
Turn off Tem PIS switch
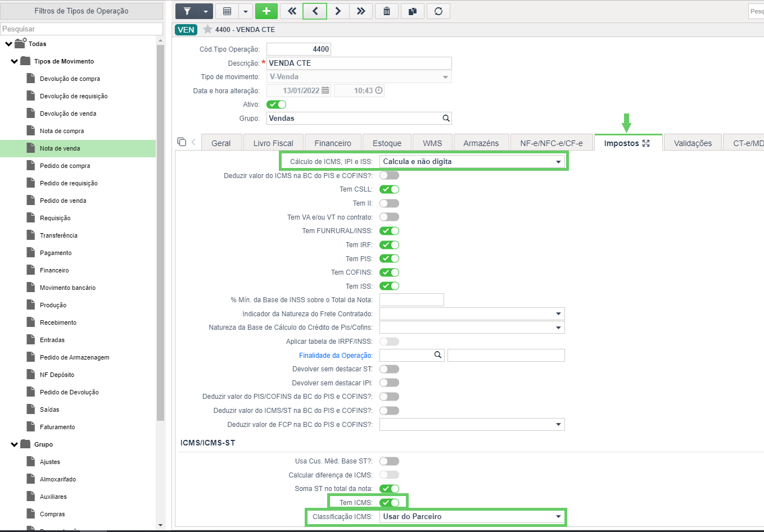389,258
